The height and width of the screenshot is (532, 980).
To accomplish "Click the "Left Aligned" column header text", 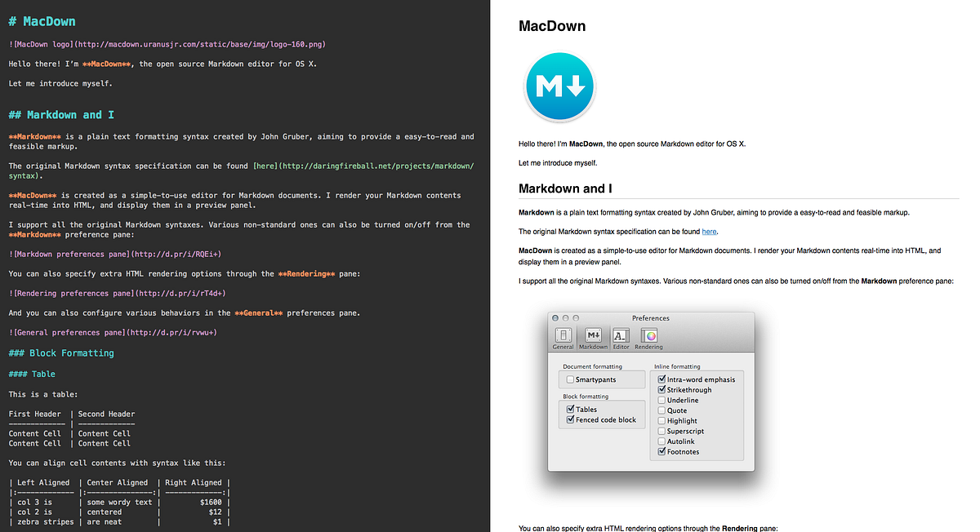I will coord(43,482).
